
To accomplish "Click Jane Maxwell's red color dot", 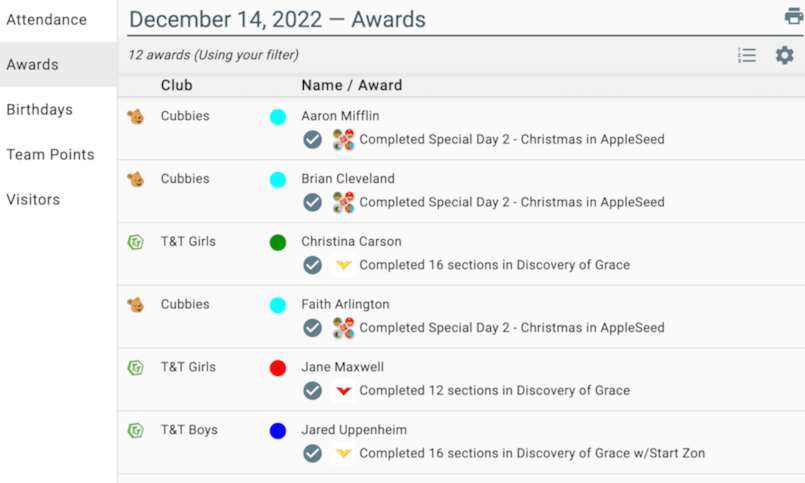I will (x=278, y=368).
